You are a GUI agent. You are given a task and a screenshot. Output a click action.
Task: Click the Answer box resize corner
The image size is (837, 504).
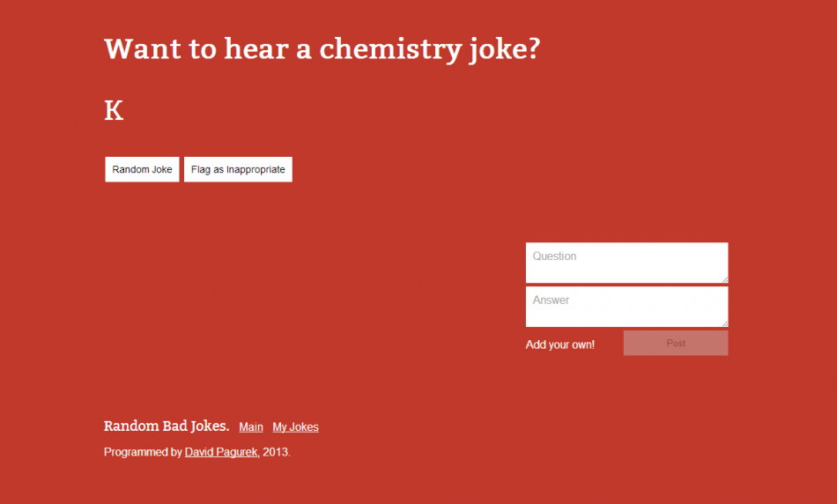[724, 323]
